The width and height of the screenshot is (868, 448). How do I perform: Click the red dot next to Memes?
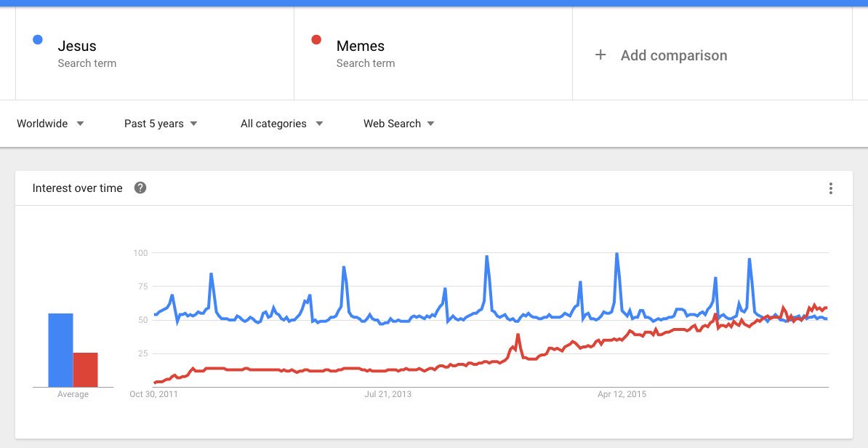coord(316,40)
